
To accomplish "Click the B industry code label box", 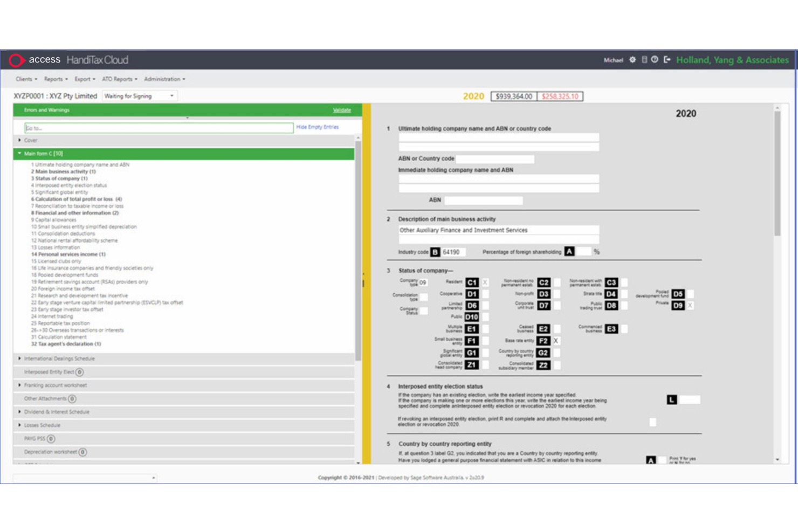I will [435, 252].
